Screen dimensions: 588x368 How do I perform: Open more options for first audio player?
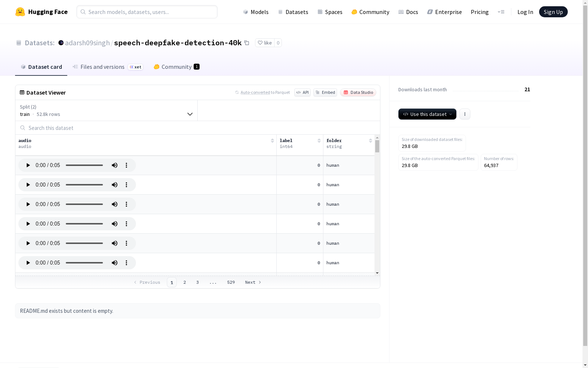coord(126,165)
